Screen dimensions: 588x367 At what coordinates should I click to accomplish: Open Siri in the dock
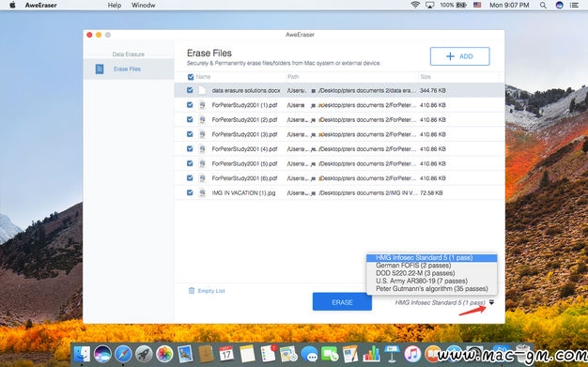pyautogui.click(x=102, y=354)
